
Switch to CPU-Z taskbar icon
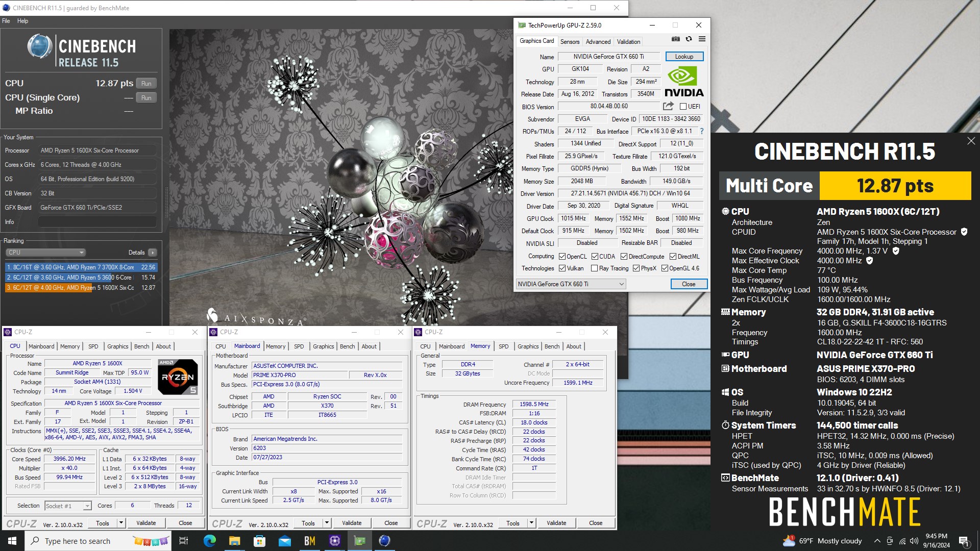335,541
